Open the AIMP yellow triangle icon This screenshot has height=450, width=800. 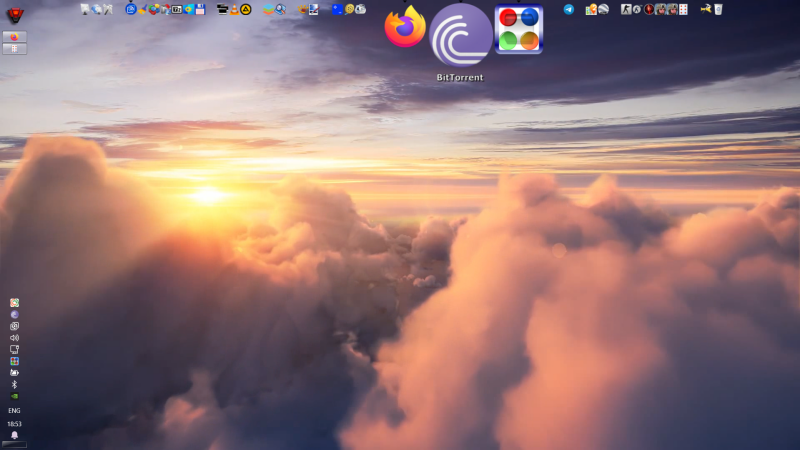click(x=245, y=9)
